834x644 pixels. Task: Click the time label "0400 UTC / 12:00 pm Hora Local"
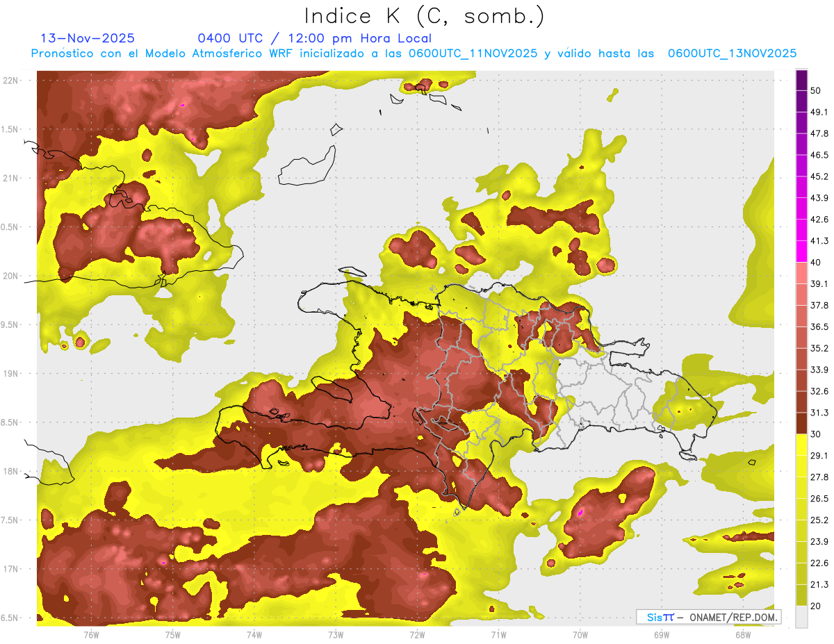click(x=314, y=38)
